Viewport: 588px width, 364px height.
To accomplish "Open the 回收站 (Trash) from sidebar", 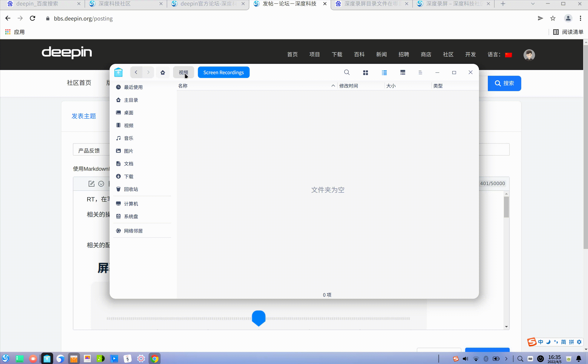I will (131, 189).
